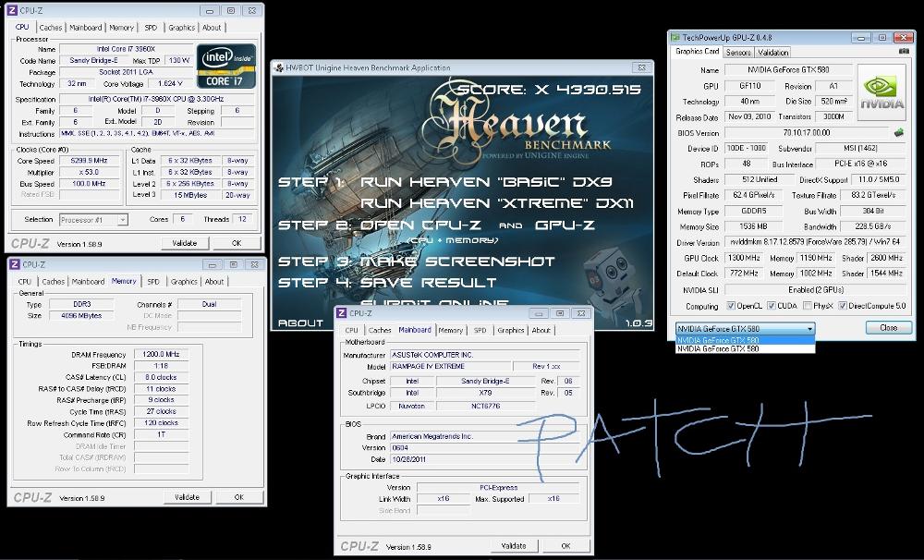Click the Close button in GPU-Z
Viewport: 924px width, 560px height.
889,328
